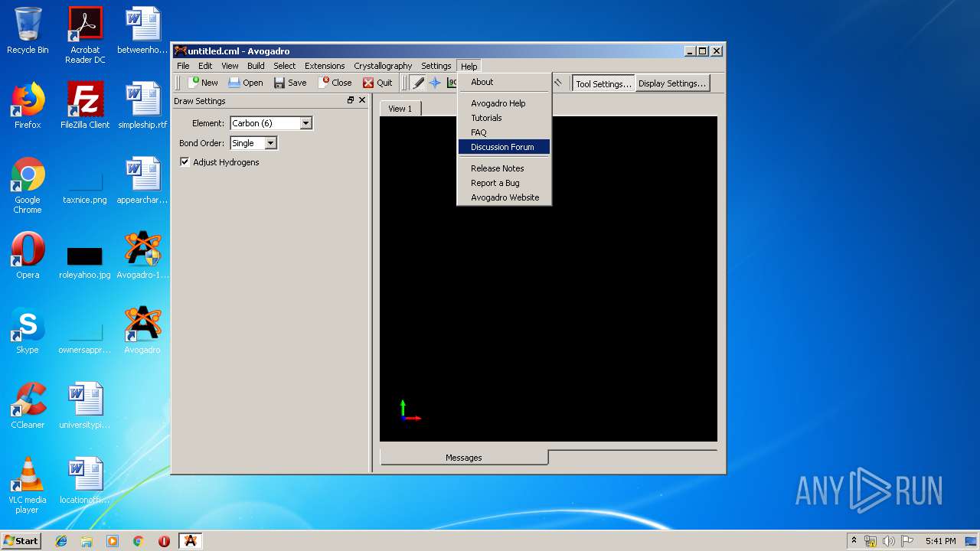Open the File menu
The height and width of the screenshot is (551, 980).
click(183, 66)
